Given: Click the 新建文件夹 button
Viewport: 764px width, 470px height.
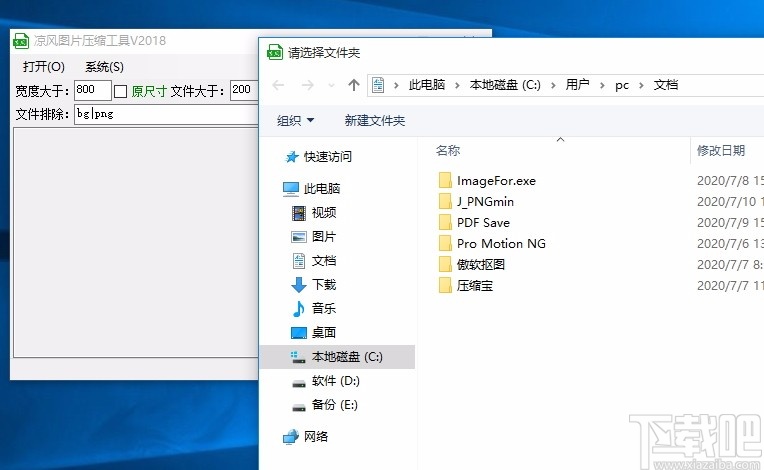Looking at the screenshot, I should 375,121.
